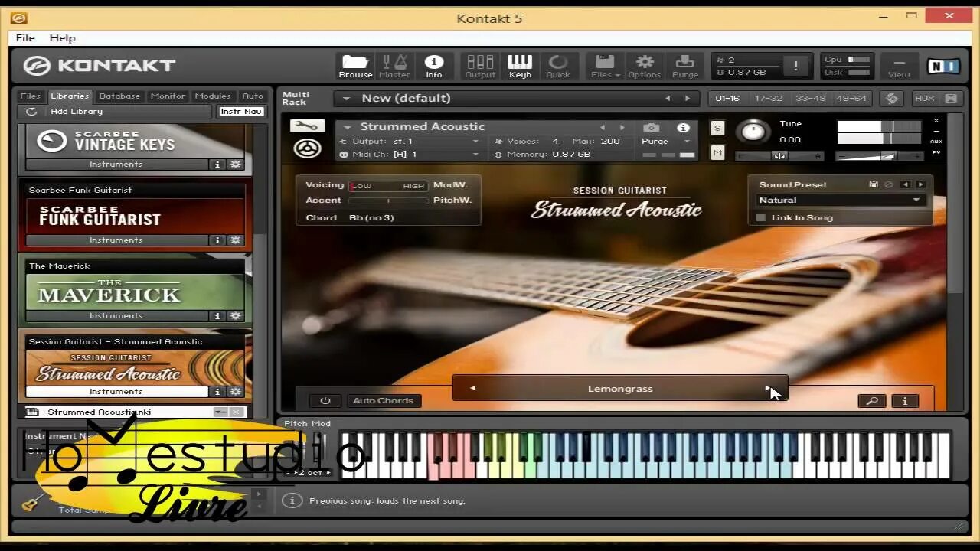Go to previous song pattern arrow

tap(472, 389)
